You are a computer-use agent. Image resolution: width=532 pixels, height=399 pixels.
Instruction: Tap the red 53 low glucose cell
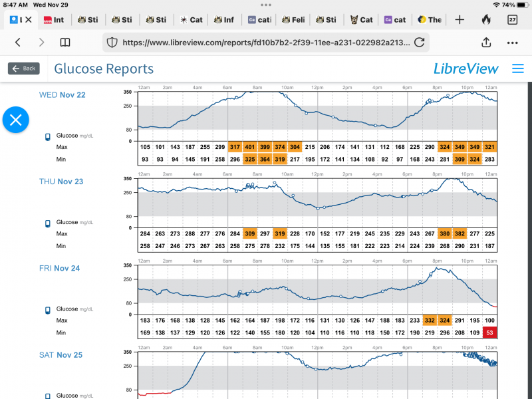coord(490,332)
